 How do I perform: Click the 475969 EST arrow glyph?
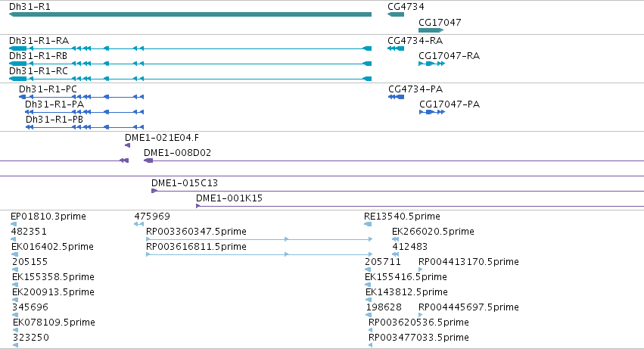[x=138, y=224]
